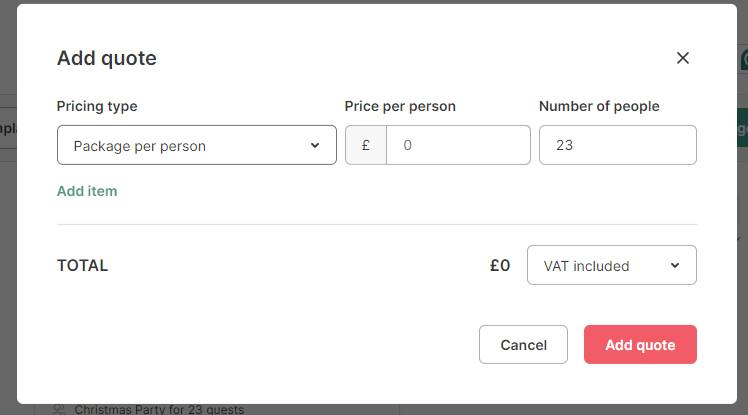748x415 pixels.
Task: Click the chevron in Package per person box
Action: click(x=315, y=145)
